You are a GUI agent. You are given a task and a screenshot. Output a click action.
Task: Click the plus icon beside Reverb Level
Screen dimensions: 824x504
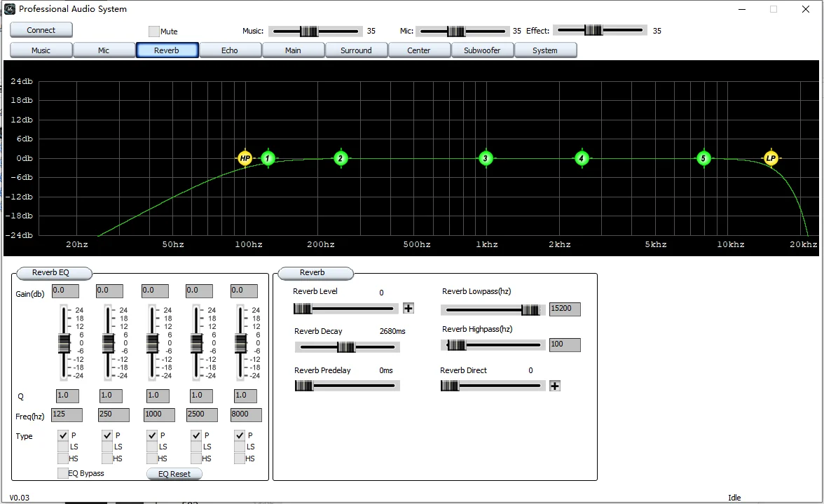[x=408, y=308]
